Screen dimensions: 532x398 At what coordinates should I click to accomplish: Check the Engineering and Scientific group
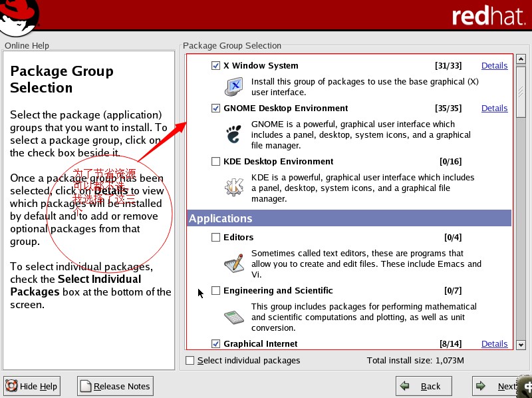pos(215,290)
